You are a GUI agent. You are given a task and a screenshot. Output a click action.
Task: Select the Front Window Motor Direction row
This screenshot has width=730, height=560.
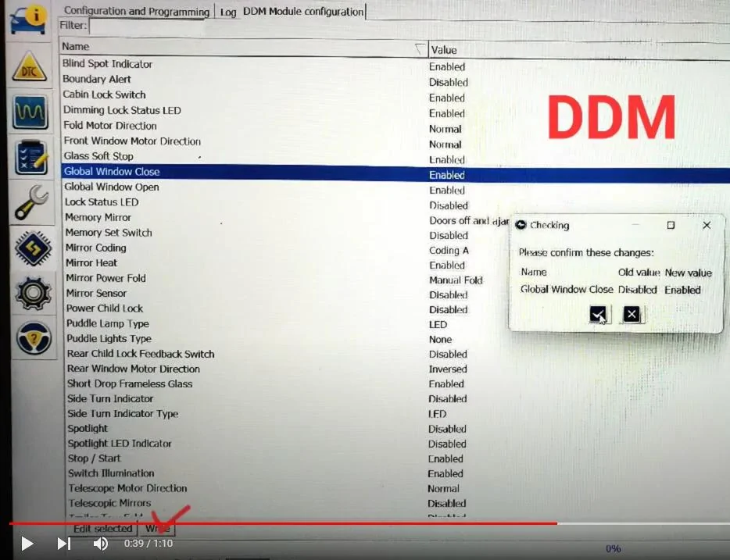pyautogui.click(x=395, y=142)
